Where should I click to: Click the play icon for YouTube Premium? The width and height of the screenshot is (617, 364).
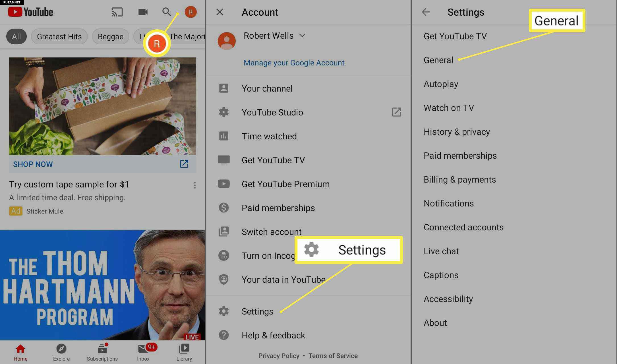[224, 184]
